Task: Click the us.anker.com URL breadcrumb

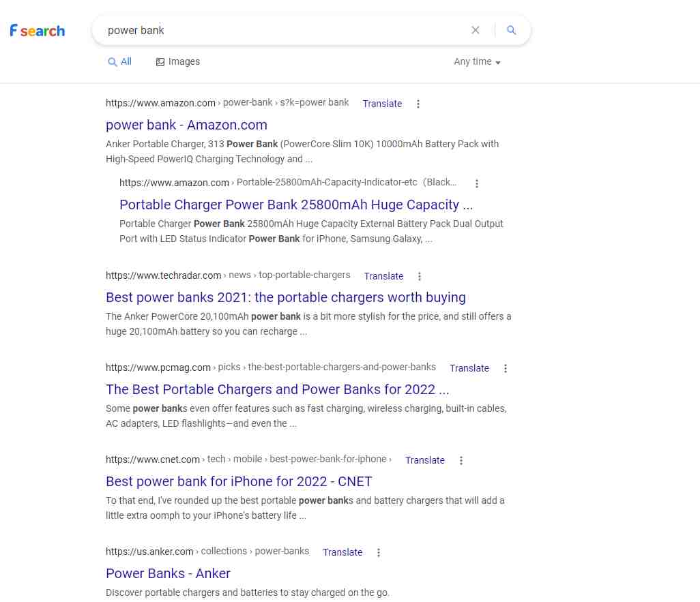Action: tap(207, 552)
